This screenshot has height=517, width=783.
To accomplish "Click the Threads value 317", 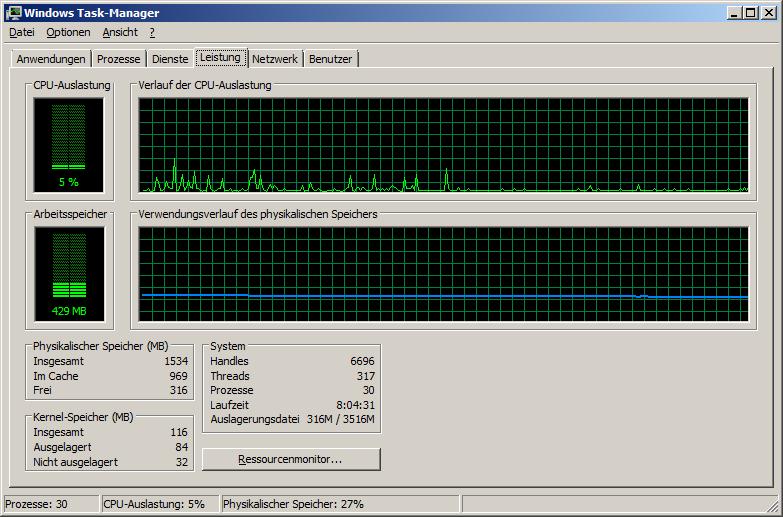I will coord(366,376).
